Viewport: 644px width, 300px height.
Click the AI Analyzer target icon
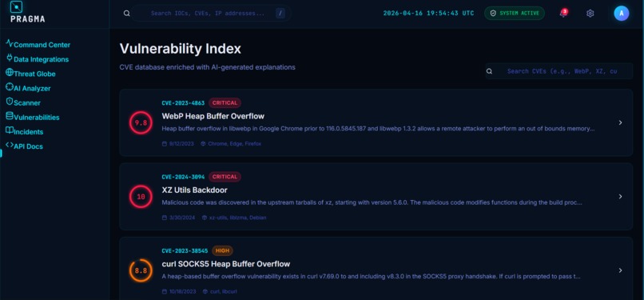pos(10,86)
